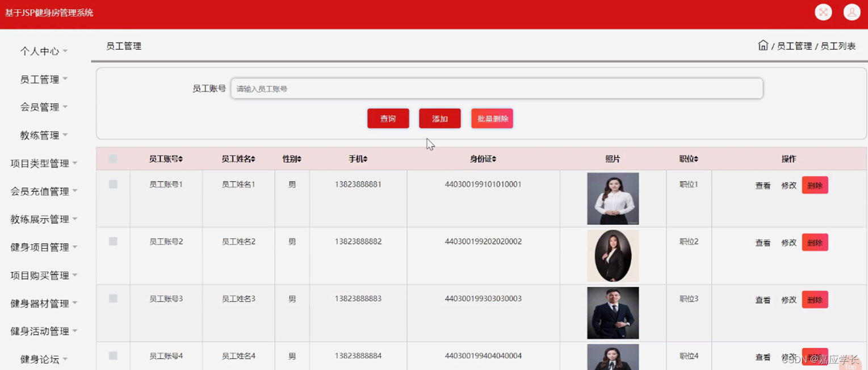Check the row checkbox for 员工账号4

(113, 356)
